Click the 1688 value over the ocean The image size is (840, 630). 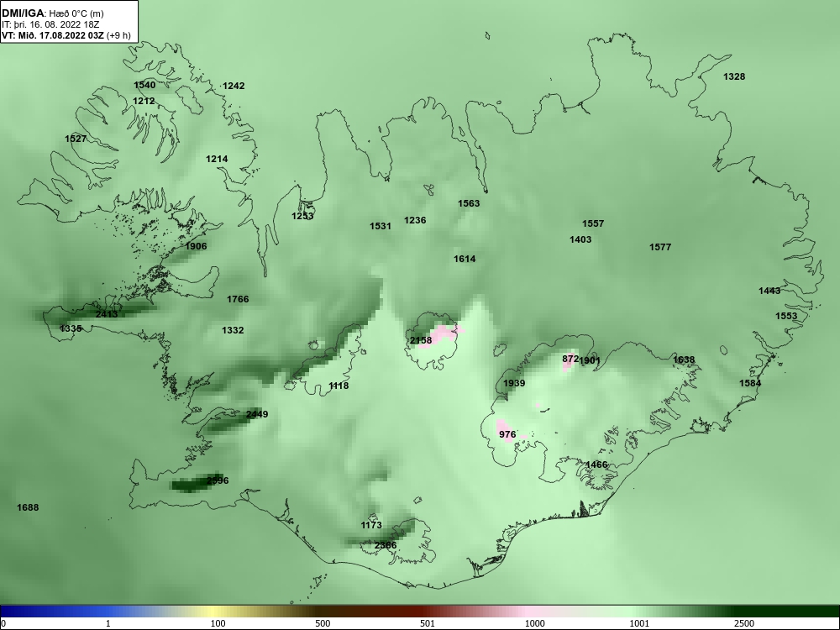point(28,507)
